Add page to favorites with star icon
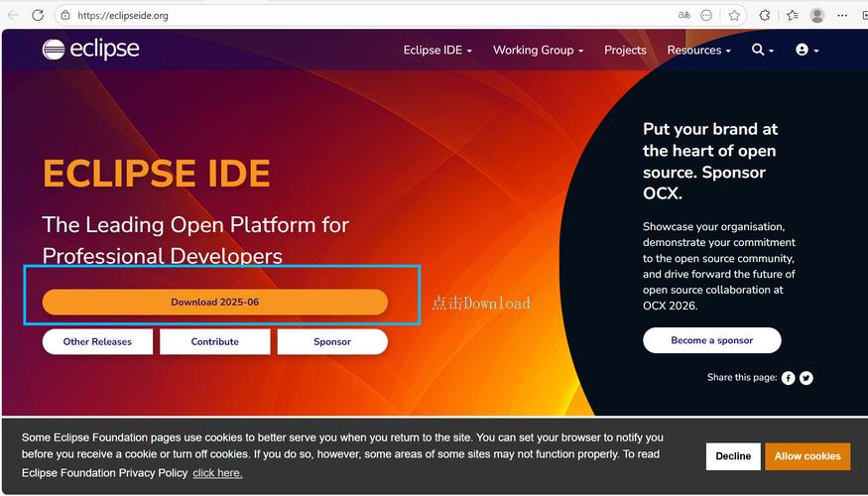Image resolution: width=868 pixels, height=496 pixels. coord(734,15)
